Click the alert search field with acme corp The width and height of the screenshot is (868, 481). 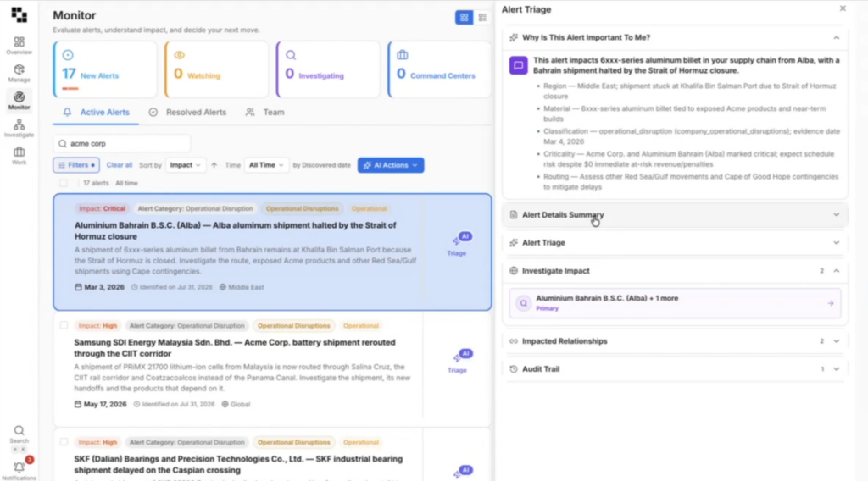coord(122,144)
